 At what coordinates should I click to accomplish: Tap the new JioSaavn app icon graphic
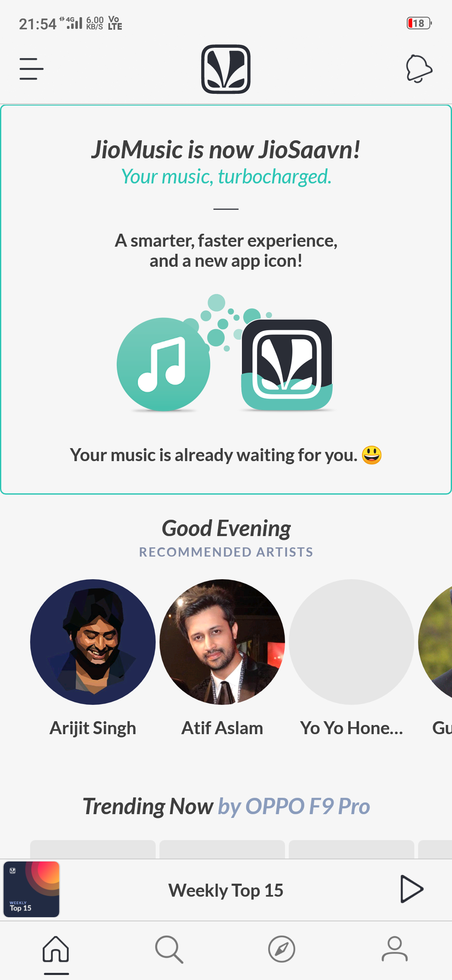pos(287,365)
